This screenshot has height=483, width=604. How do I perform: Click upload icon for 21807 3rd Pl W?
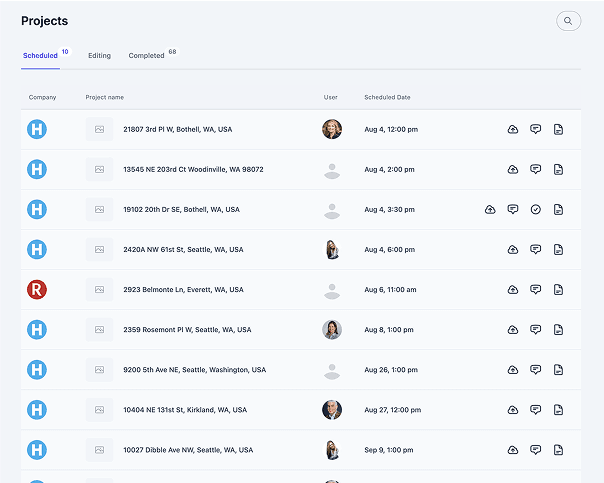tap(513, 129)
